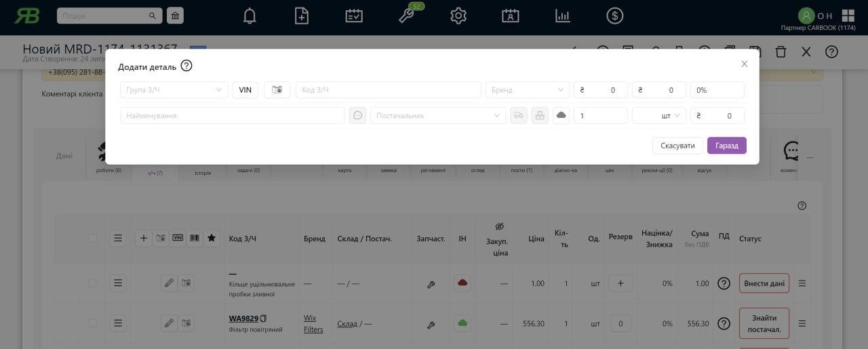Check the box for WA9829 filter row
Viewport: 868px width, 349px height.
[x=92, y=323]
